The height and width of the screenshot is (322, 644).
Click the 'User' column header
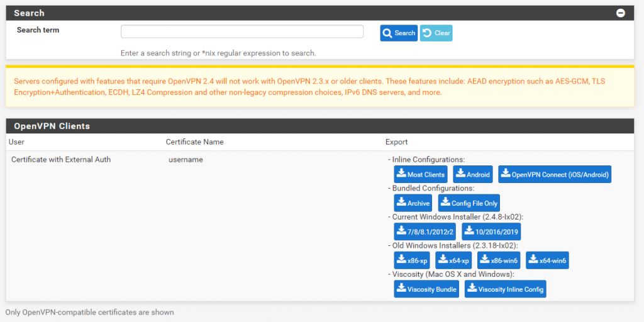point(16,142)
